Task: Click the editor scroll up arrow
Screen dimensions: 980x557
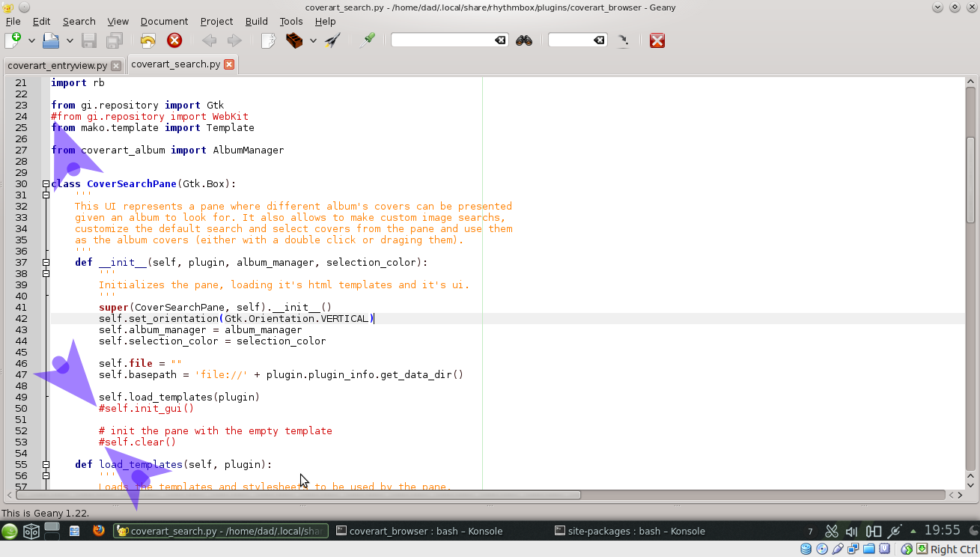Action: [x=970, y=82]
